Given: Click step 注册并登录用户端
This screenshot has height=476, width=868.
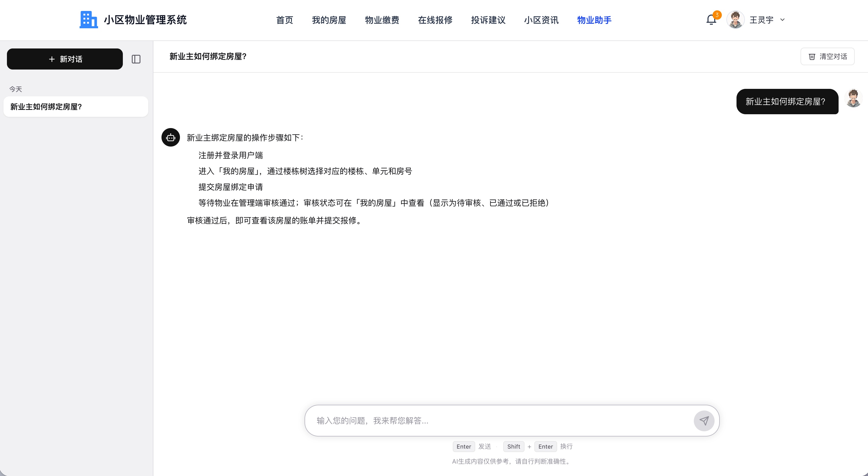Looking at the screenshot, I should (x=230, y=155).
